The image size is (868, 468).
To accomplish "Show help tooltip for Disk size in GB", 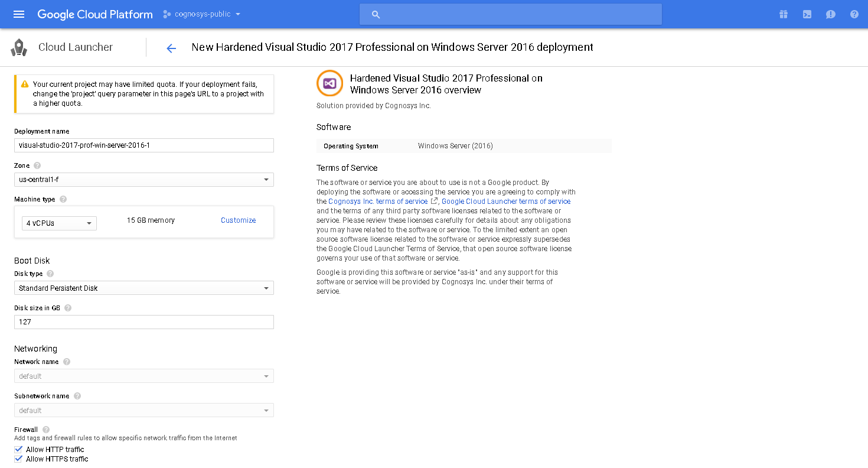I will 68,308.
